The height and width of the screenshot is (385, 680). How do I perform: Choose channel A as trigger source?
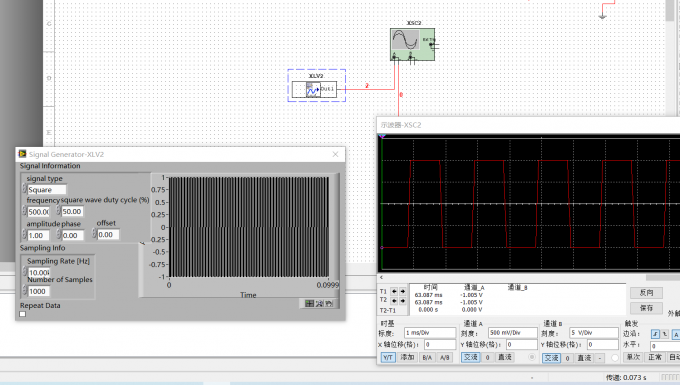[676, 334]
